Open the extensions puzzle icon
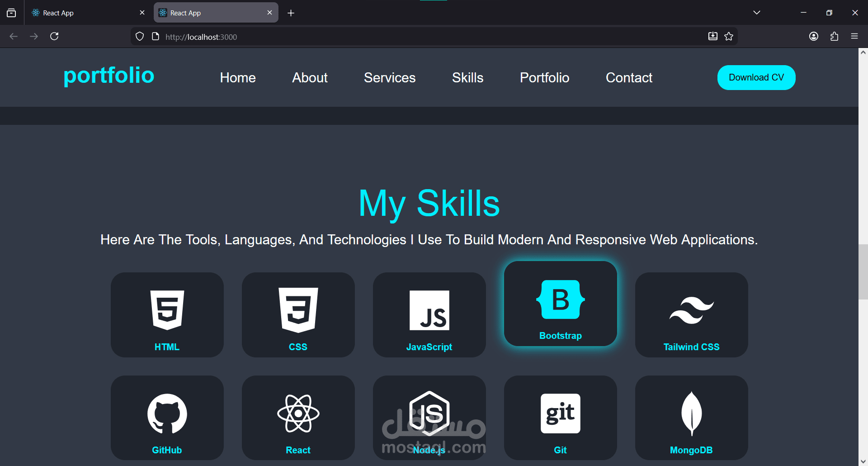 point(834,36)
